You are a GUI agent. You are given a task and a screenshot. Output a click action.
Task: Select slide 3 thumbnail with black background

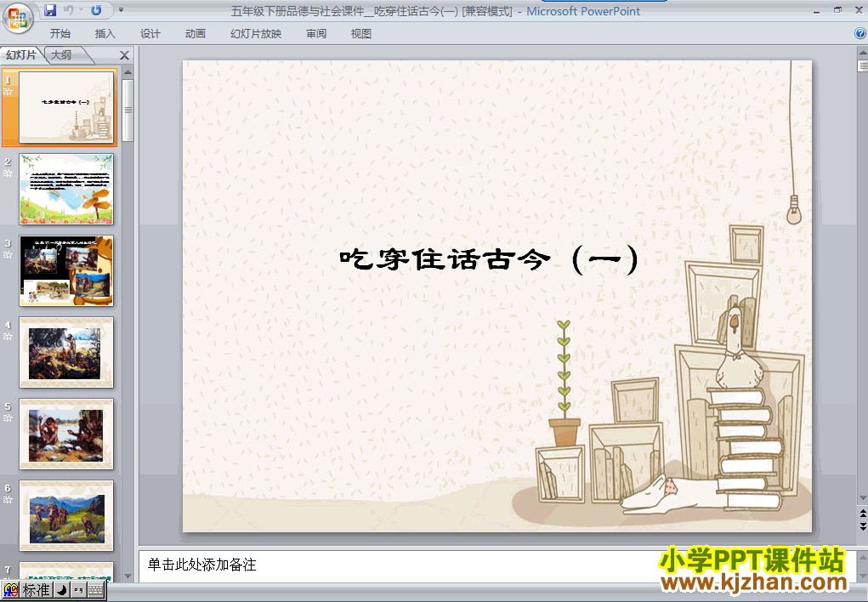click(x=66, y=271)
